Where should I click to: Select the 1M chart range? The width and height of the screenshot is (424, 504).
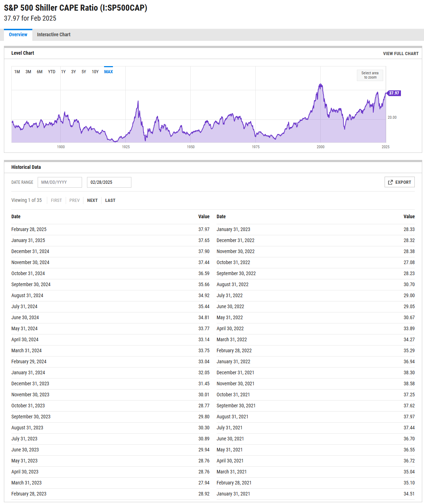tap(17, 72)
